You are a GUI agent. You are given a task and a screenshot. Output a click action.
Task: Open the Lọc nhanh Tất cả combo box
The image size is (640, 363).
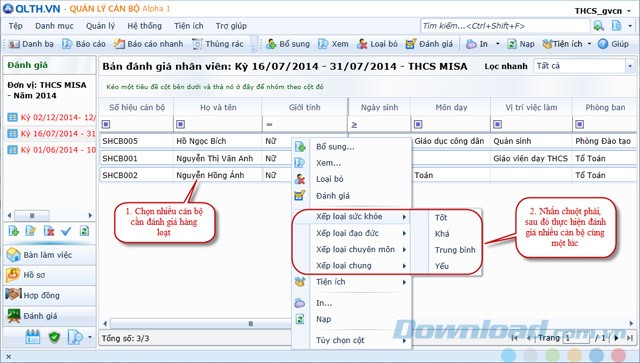pyautogui.click(x=584, y=66)
